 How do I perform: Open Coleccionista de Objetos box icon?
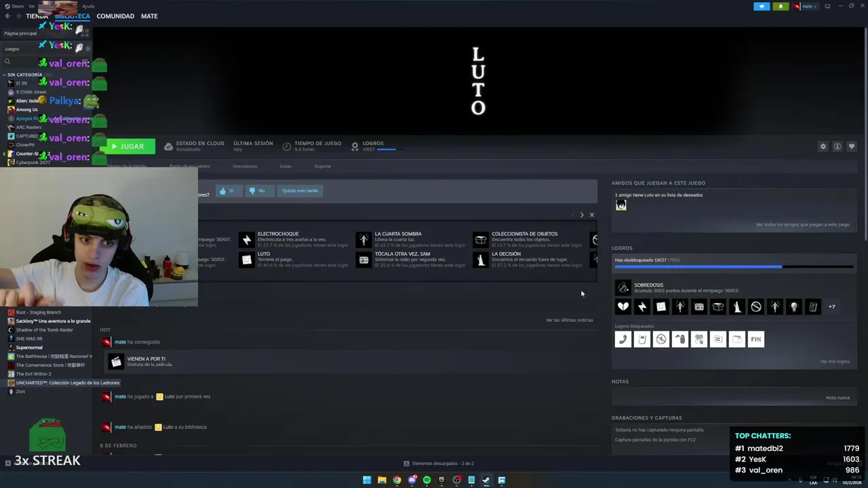tap(481, 239)
